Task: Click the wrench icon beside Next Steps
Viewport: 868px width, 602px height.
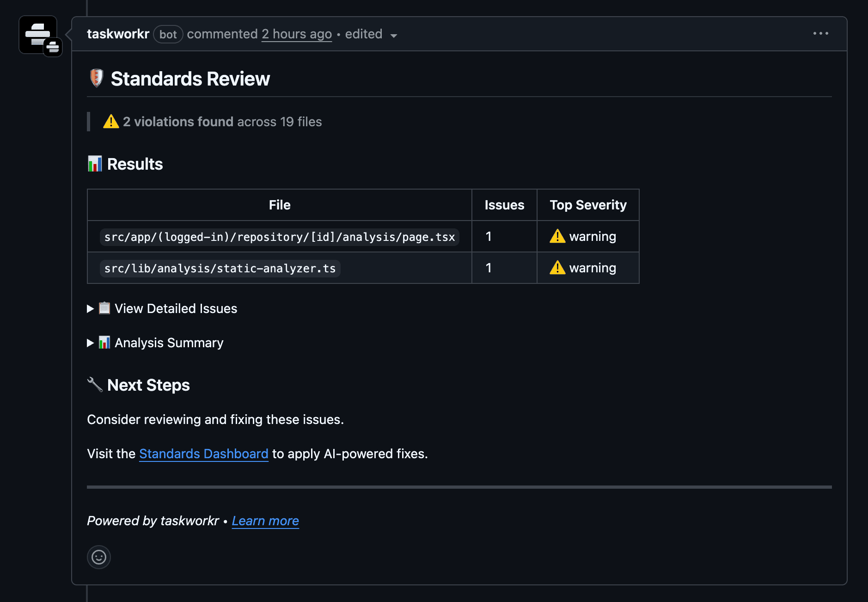Action: pyautogui.click(x=95, y=385)
